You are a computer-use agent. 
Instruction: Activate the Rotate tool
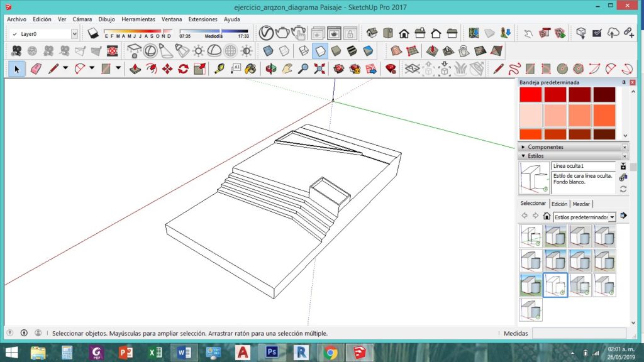click(x=183, y=69)
